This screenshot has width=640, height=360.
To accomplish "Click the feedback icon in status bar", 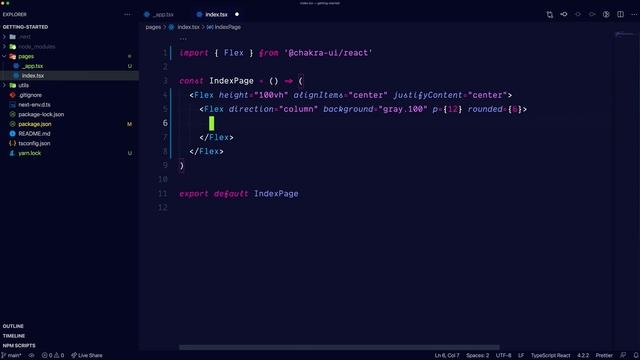I will (623, 355).
